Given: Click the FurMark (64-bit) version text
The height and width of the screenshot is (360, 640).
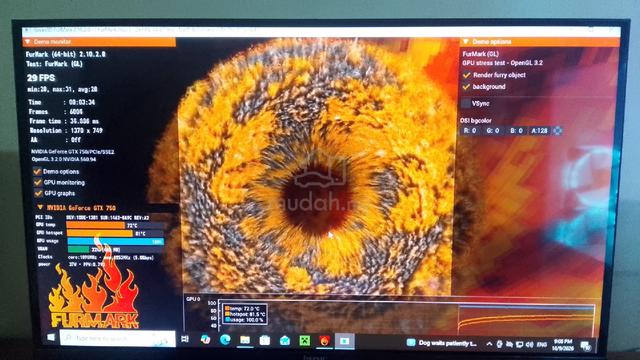Looking at the screenshot, I should coord(66,54).
